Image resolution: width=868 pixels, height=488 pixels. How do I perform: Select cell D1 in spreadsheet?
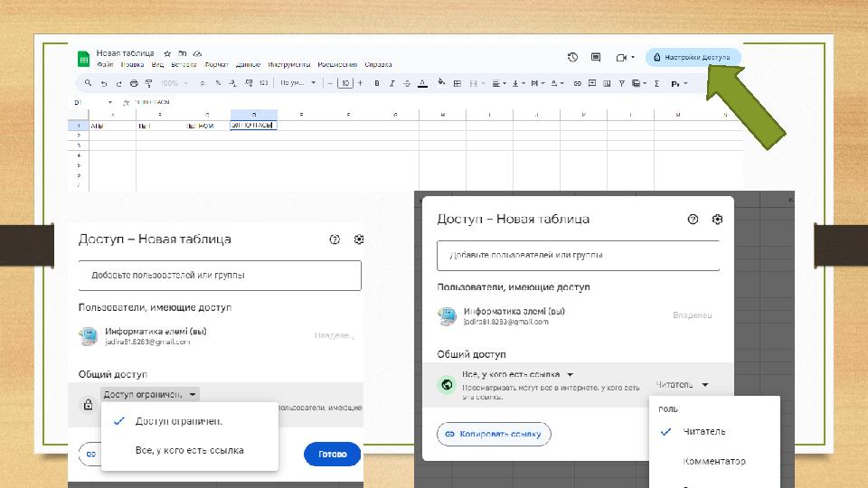(x=253, y=126)
